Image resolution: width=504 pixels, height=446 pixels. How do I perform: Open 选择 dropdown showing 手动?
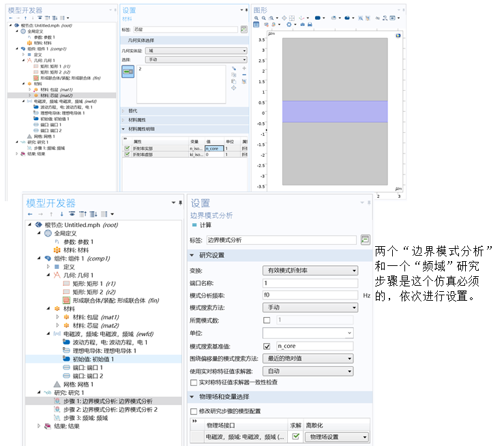click(x=196, y=59)
